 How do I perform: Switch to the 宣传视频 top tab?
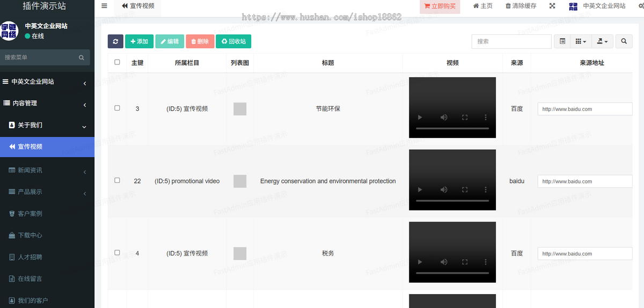138,6
